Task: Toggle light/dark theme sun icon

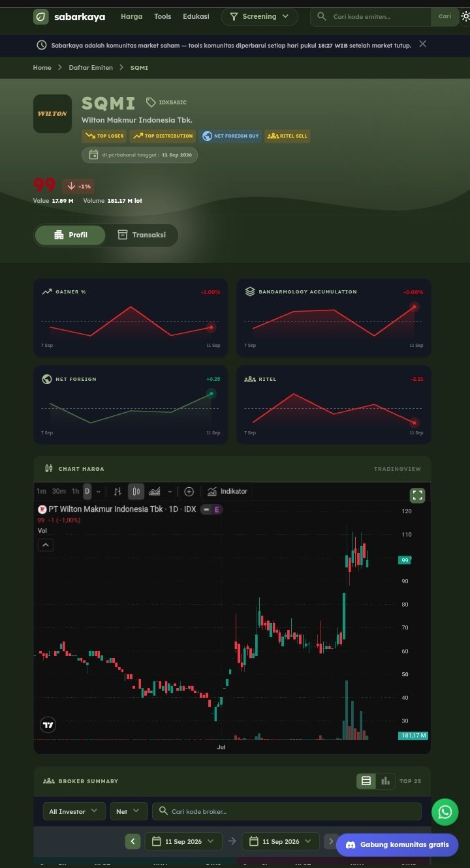Action: coord(465,16)
